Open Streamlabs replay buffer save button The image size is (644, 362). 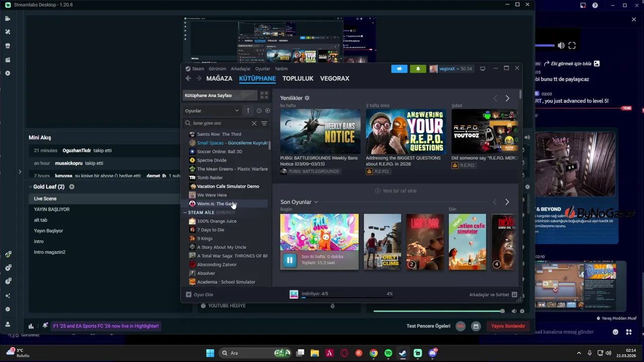click(476, 326)
